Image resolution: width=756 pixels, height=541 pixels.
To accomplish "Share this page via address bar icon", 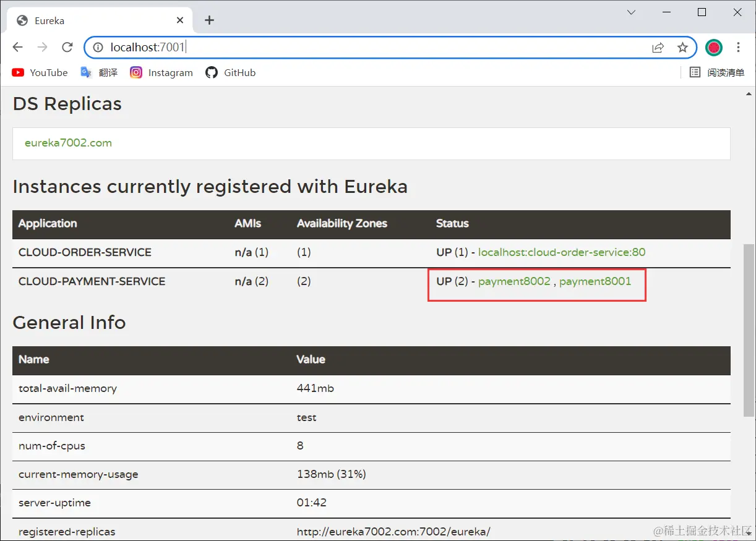I will click(658, 48).
